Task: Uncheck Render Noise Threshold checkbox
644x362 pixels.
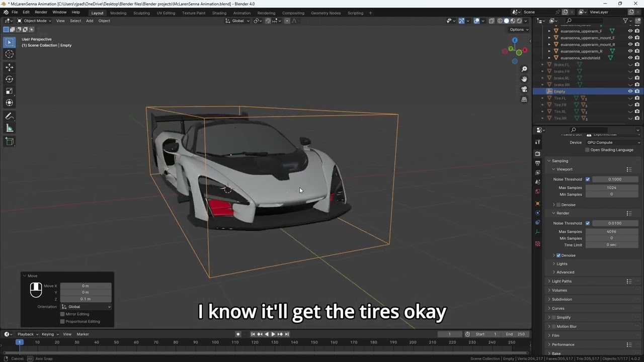Action: pos(587,223)
